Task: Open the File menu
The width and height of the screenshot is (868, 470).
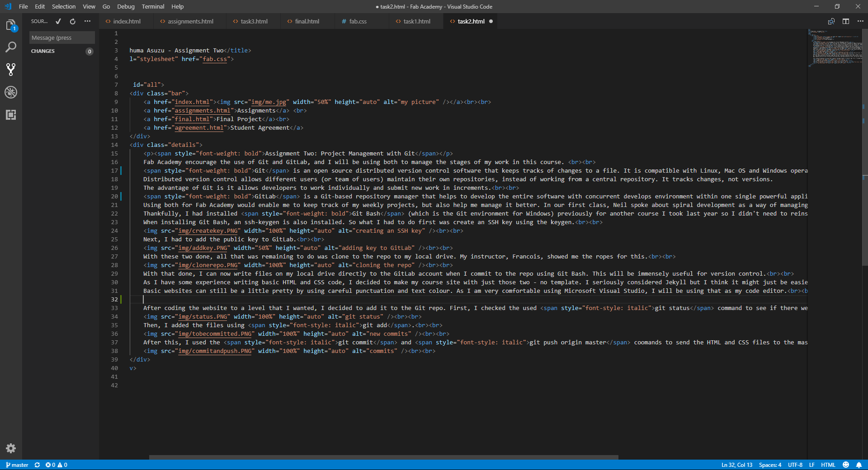Action: 24,6
